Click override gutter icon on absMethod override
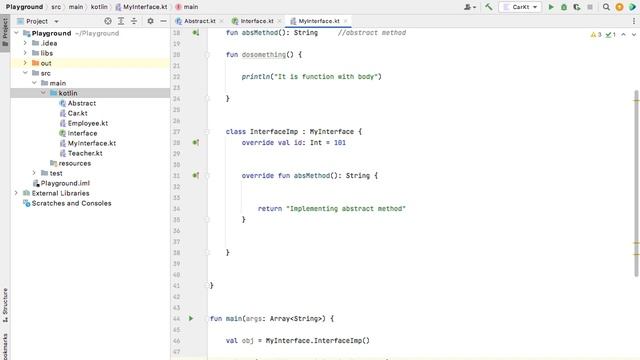 (196, 176)
